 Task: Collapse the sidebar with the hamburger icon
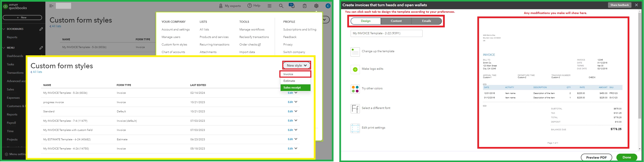click(51, 6)
